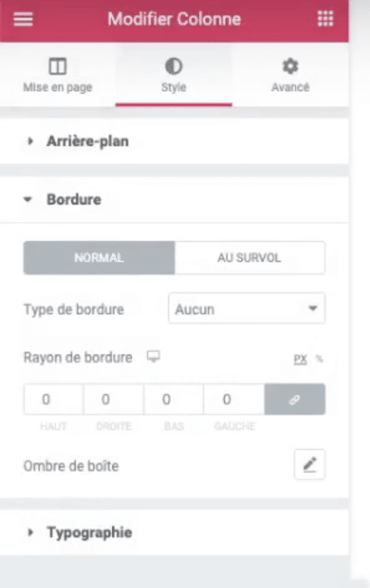Image resolution: width=370 pixels, height=588 pixels.
Task: Click the GAUCHE radius input field
Action: tap(234, 399)
